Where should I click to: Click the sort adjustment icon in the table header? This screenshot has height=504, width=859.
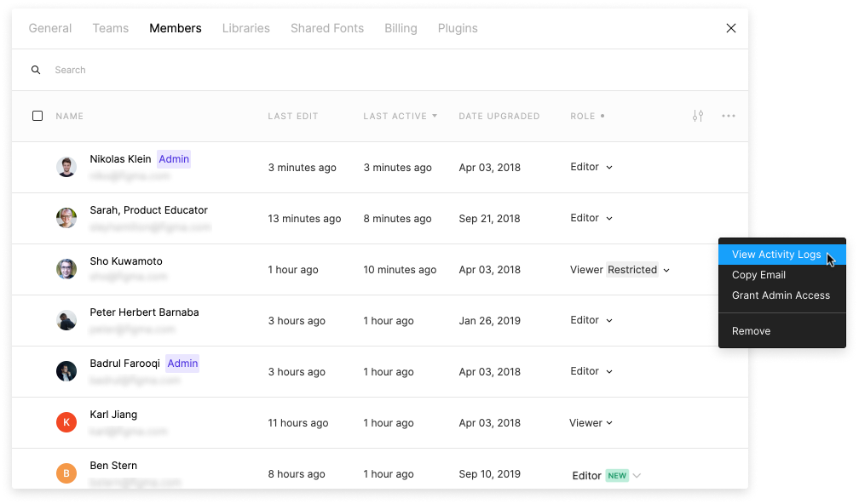(698, 116)
